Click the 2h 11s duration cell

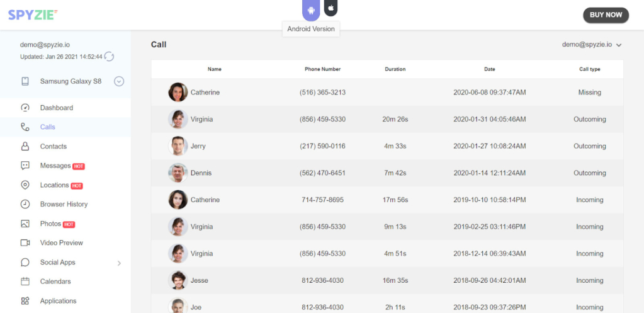(x=396, y=307)
